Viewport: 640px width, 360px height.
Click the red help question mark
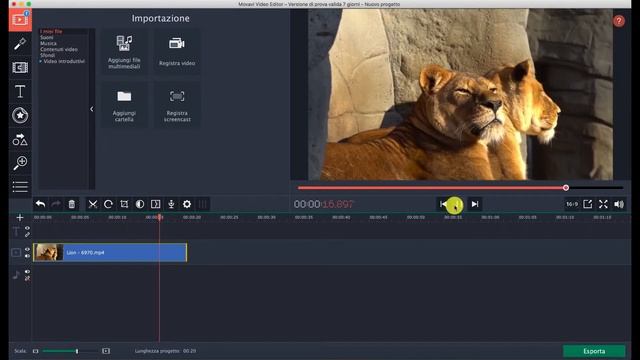619,21
